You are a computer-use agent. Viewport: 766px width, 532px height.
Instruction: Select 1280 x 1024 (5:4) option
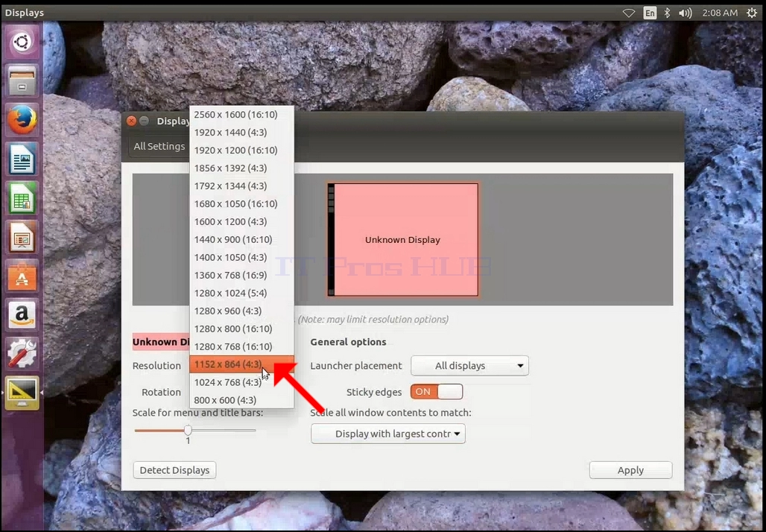tap(242, 293)
